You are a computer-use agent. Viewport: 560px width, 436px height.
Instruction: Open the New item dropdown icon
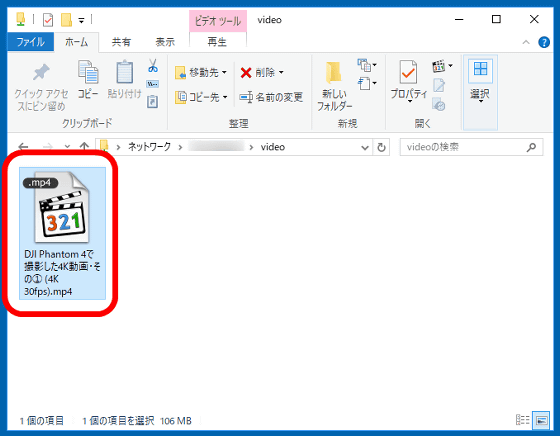[x=367, y=65]
